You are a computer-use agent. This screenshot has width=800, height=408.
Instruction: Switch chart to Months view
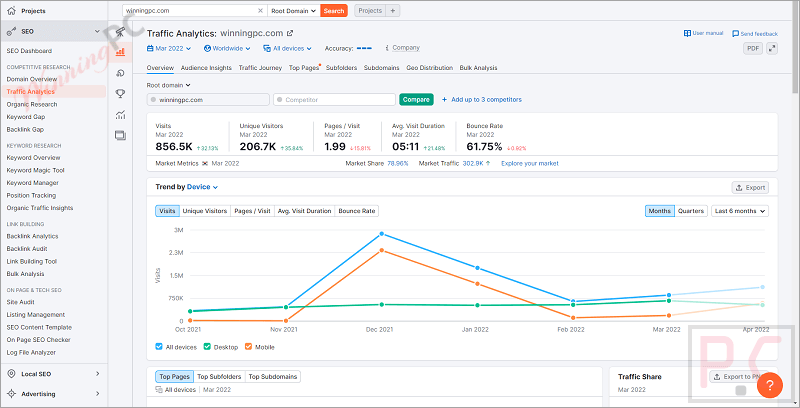660,211
